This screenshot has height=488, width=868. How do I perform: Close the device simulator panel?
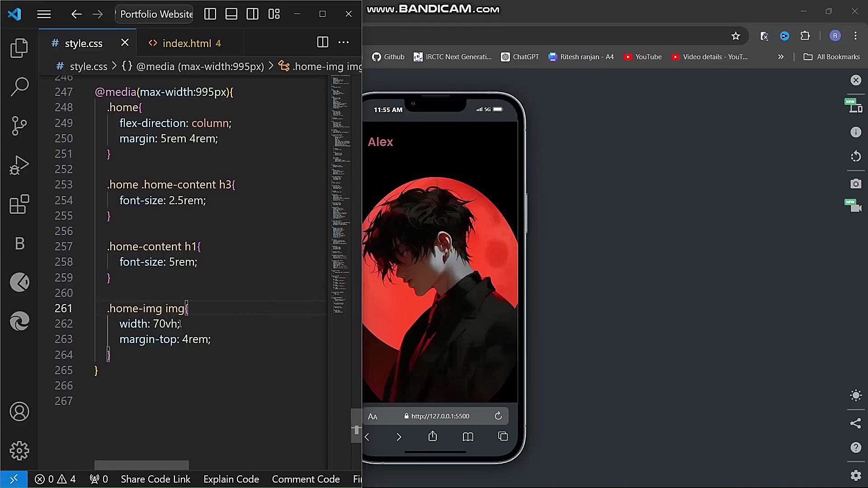(856, 80)
